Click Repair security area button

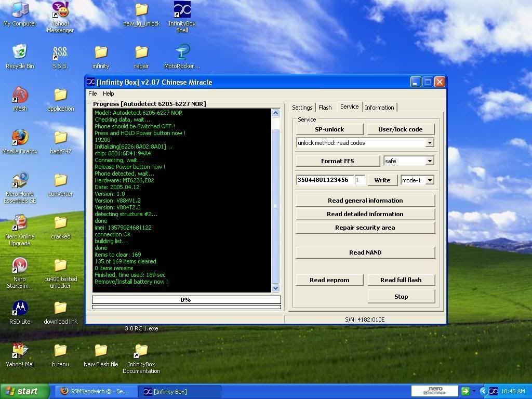(x=365, y=228)
